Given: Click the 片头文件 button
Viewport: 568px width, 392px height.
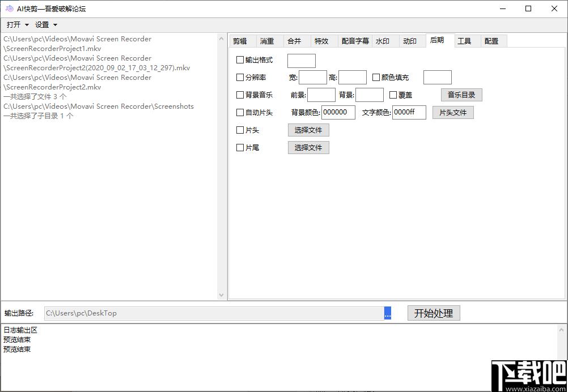Looking at the screenshot, I should click(453, 113).
